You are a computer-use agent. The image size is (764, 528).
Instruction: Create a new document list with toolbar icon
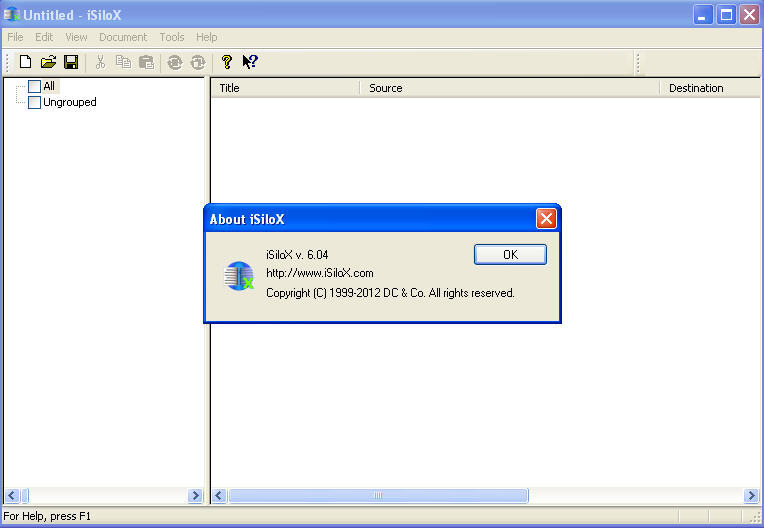click(x=25, y=62)
